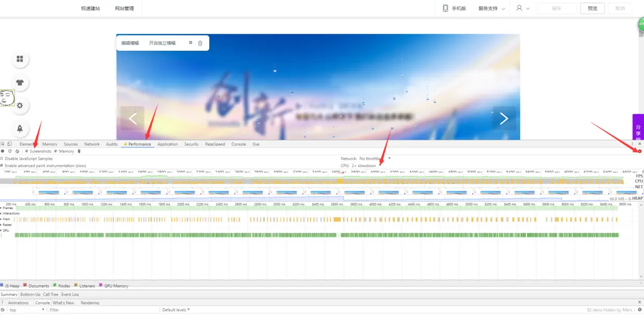Screen dimensions: 644x316
Task: Clear the performance recording
Action: pyautogui.click(x=17, y=151)
